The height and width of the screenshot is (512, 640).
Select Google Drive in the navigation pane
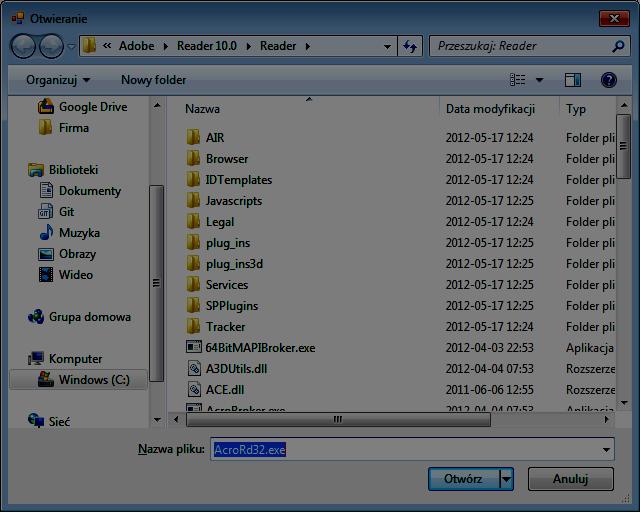coord(82,107)
